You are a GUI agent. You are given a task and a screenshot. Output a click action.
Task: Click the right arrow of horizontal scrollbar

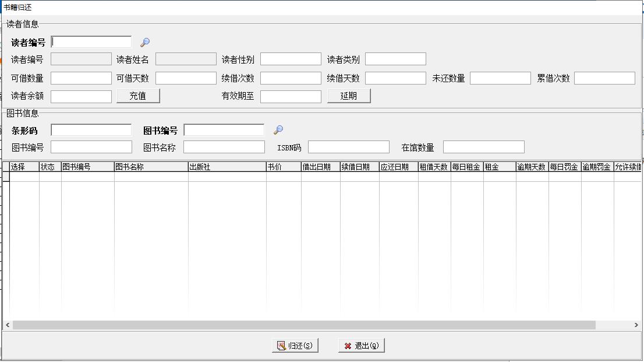point(636,325)
